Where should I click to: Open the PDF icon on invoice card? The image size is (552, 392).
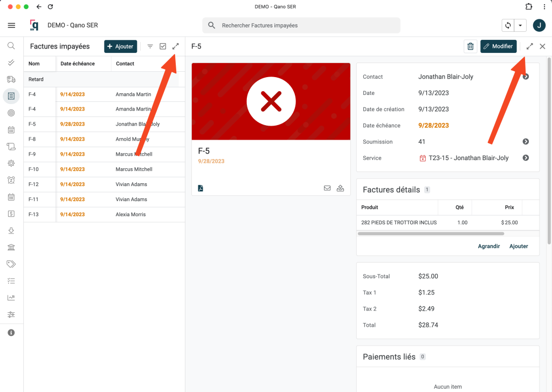[201, 188]
